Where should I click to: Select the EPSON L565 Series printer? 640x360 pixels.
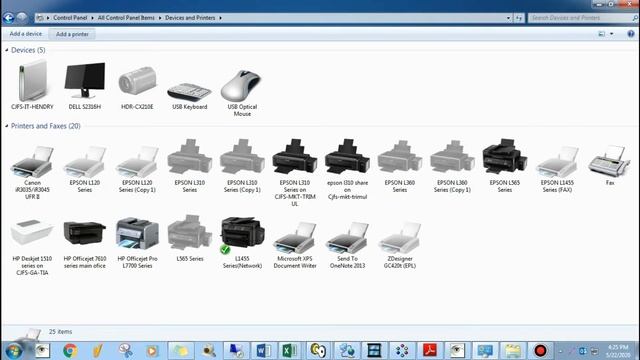[x=504, y=156]
